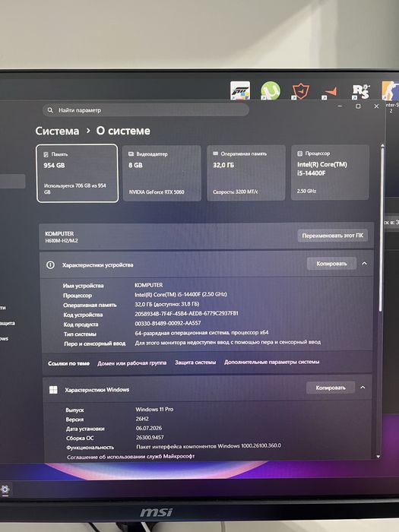
Task: Open Домен или рабочая группа link
Action: (x=132, y=363)
